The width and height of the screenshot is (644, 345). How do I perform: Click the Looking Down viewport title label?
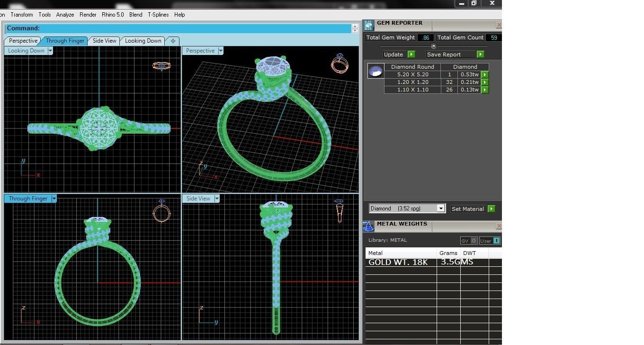[x=26, y=51]
